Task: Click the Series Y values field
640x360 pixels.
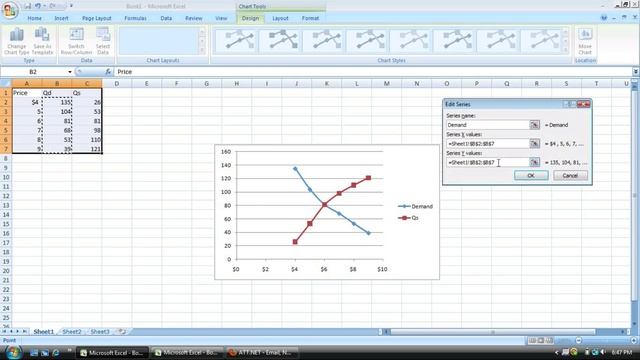Action: [487, 162]
